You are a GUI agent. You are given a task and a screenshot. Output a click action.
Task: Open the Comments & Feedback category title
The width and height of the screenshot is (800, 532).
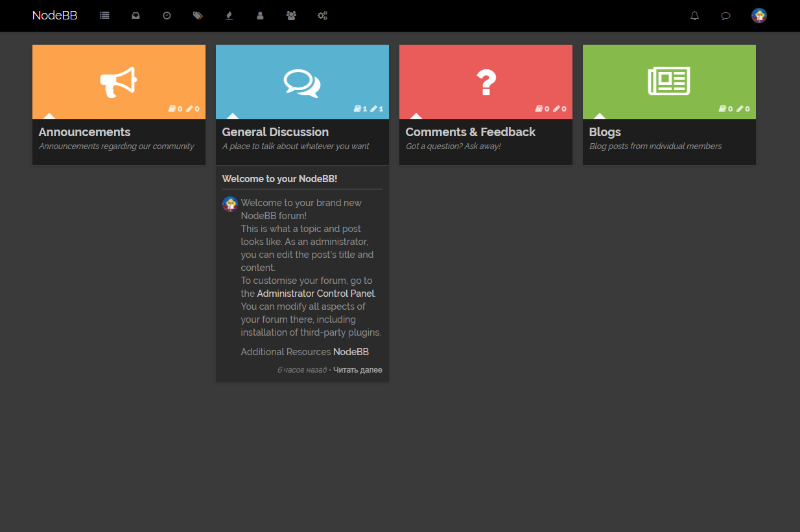pyautogui.click(x=471, y=132)
